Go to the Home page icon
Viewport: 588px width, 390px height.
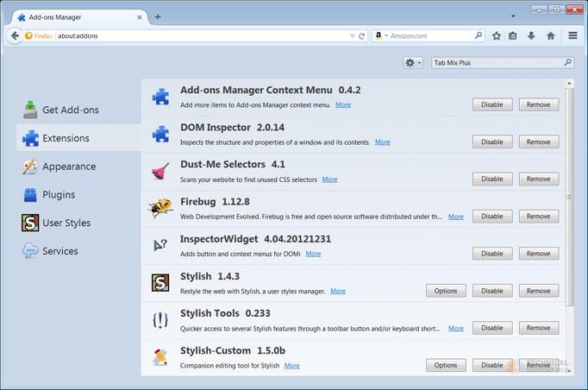coord(550,36)
